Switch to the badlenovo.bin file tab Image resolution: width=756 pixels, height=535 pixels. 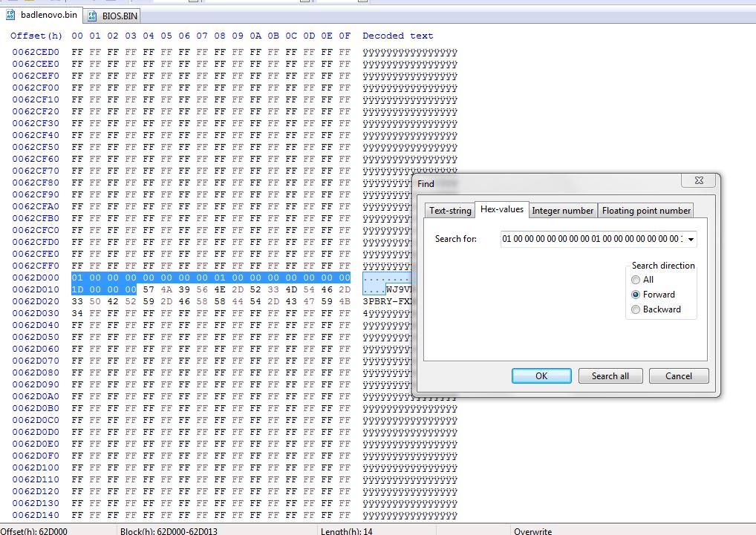click(42, 15)
